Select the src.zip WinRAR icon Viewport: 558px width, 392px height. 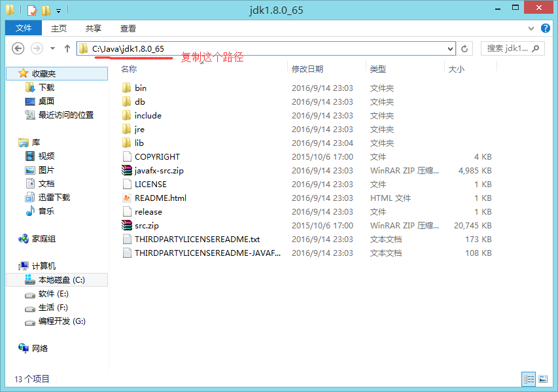pyautogui.click(x=127, y=225)
